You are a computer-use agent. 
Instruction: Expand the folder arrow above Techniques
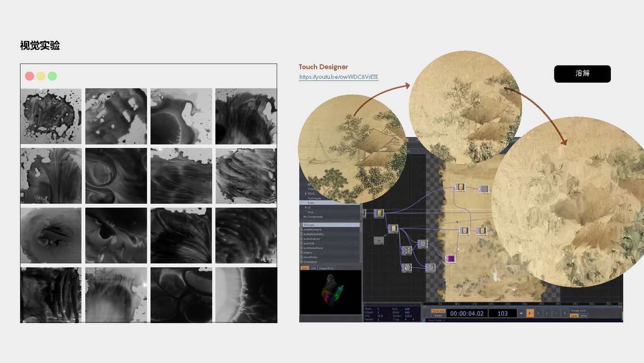coord(306,194)
